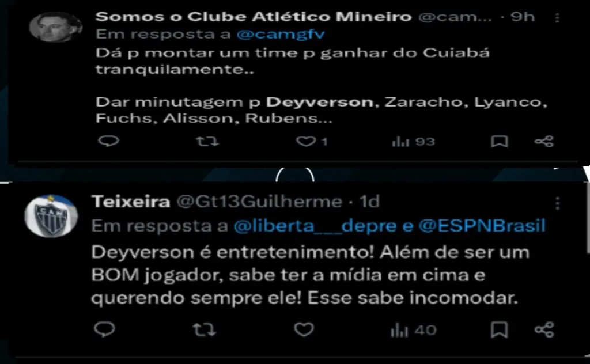
Task: Share the Clube Atlético Mineiro tweet
Action: point(544,141)
